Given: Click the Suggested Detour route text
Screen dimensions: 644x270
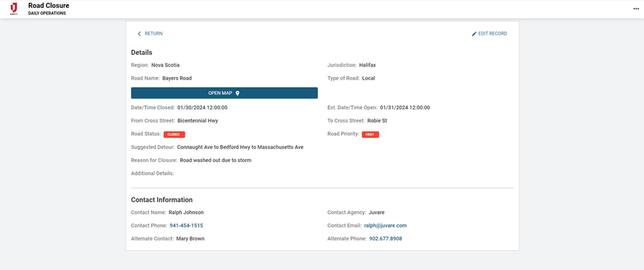Looking at the screenshot, I should point(240,147).
